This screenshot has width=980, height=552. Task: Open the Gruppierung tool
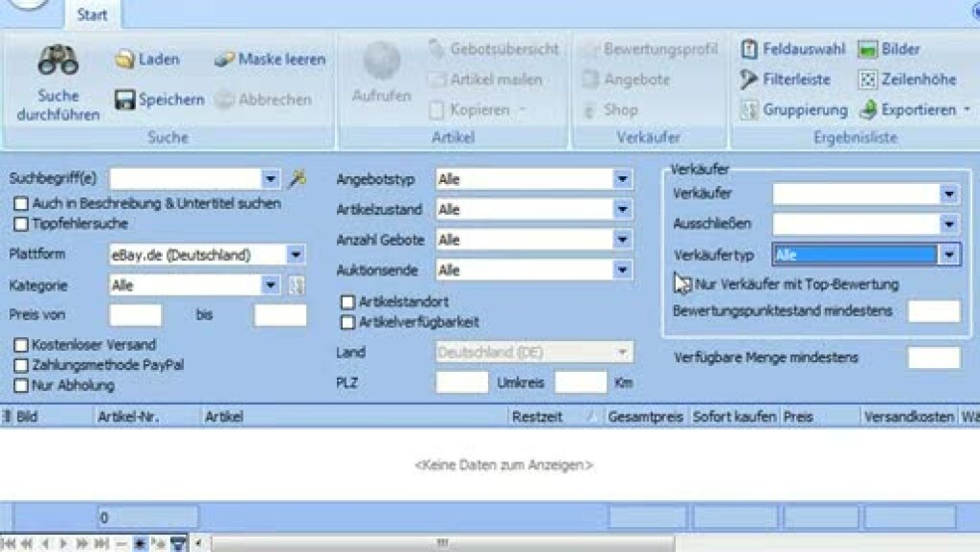point(750,110)
